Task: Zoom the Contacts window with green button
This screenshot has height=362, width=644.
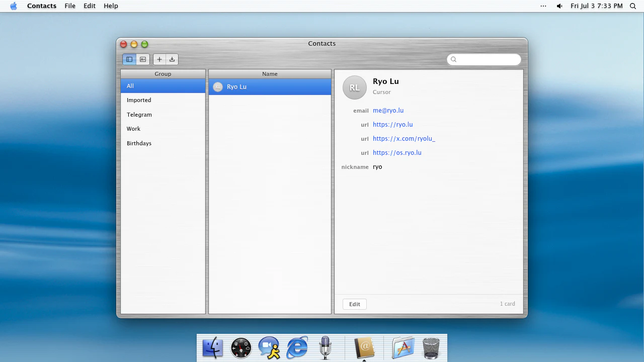Action: 144,44
